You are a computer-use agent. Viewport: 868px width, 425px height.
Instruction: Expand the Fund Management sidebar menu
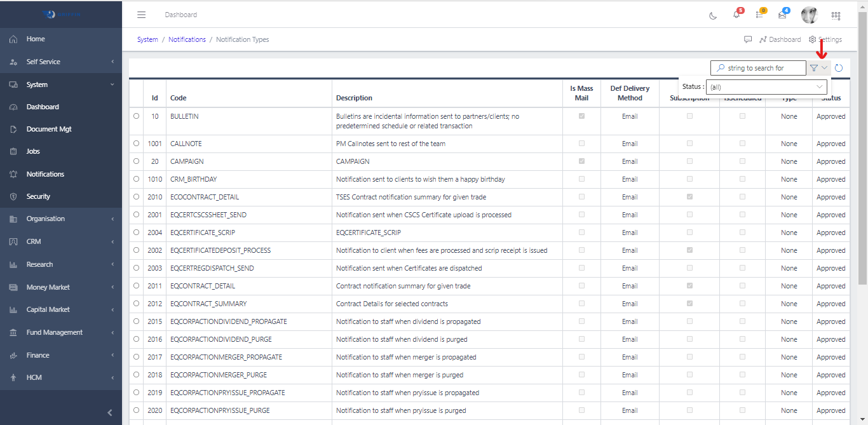[x=61, y=332]
